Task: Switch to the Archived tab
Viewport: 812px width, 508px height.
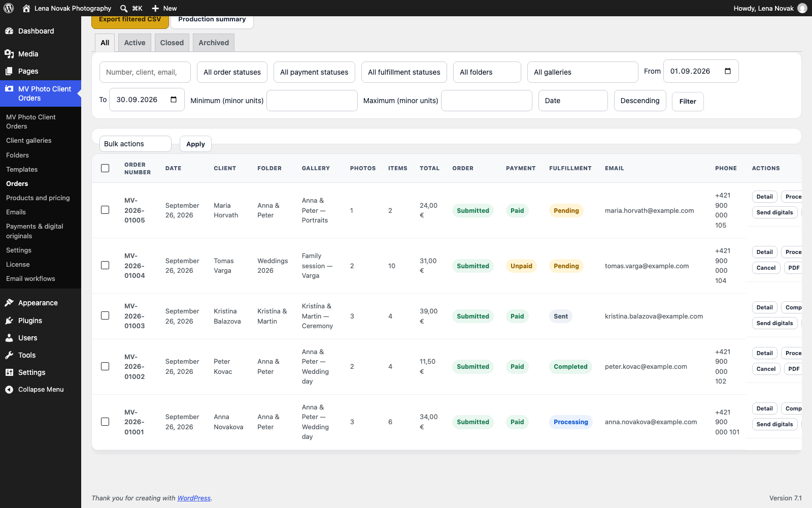Action: click(214, 43)
